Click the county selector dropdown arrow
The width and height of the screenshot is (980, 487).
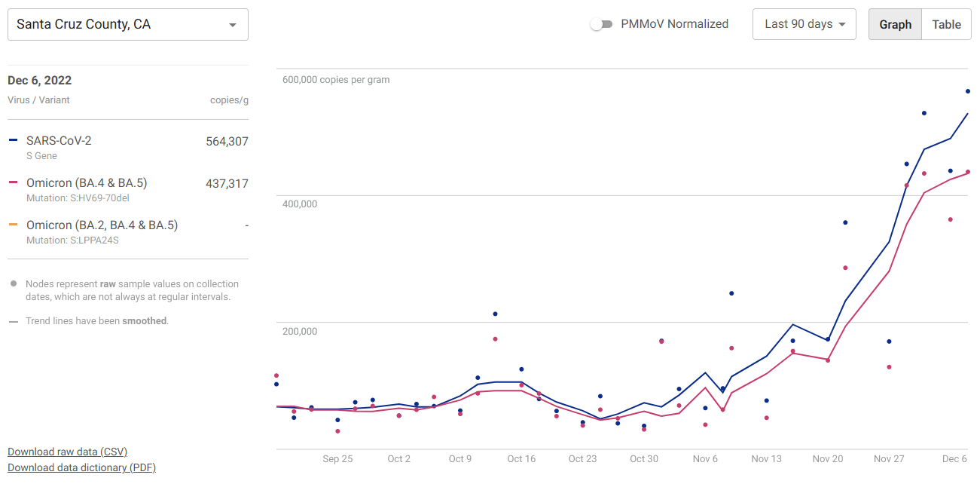pyautogui.click(x=233, y=25)
